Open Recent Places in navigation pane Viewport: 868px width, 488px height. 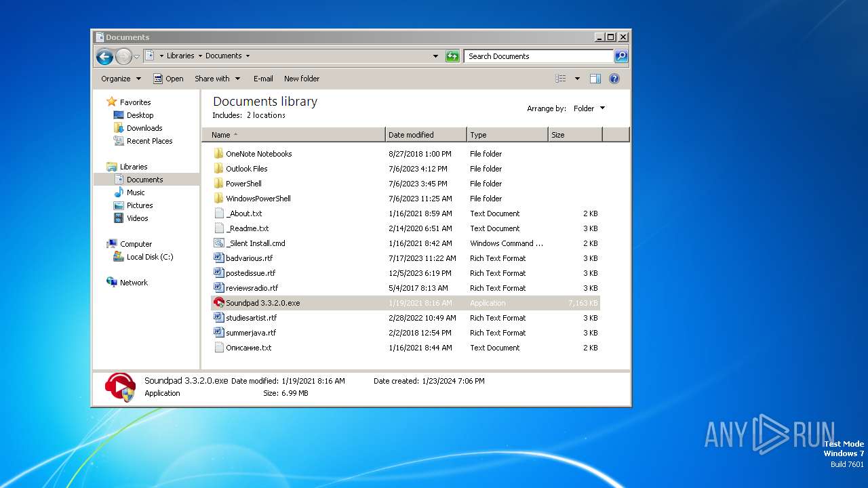point(143,141)
